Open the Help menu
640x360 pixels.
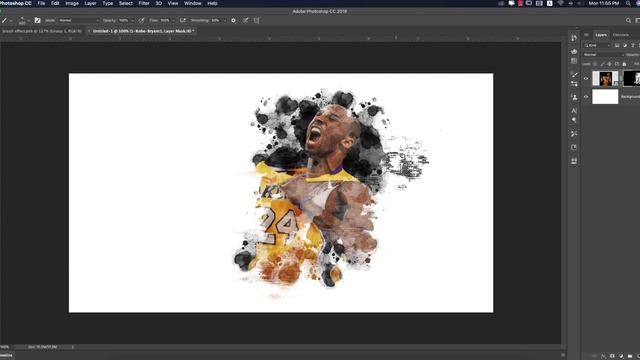pos(212,3)
